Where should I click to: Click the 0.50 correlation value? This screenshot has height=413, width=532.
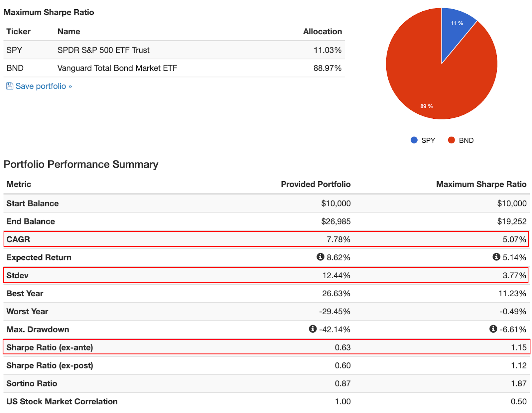(x=519, y=401)
